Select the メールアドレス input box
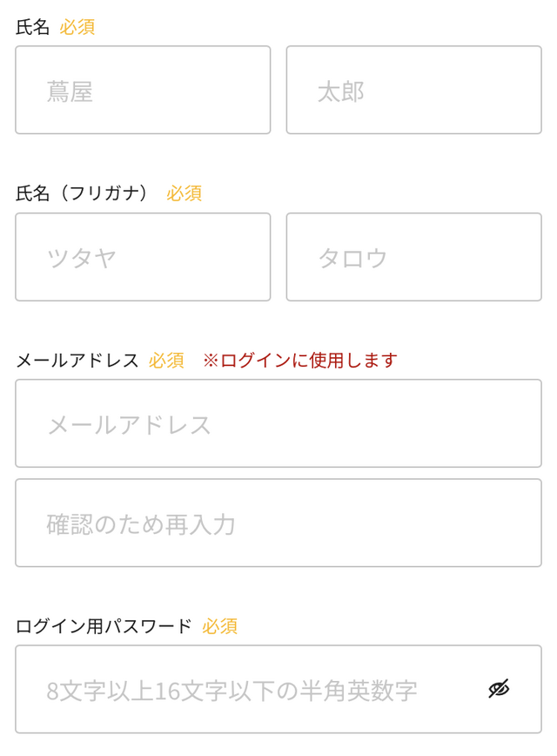The height and width of the screenshot is (756, 557). coord(278,424)
